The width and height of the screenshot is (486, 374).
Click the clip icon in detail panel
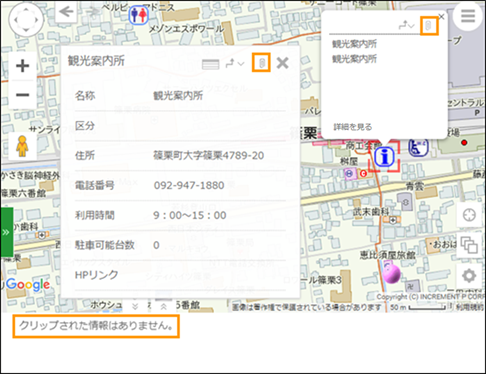262,63
